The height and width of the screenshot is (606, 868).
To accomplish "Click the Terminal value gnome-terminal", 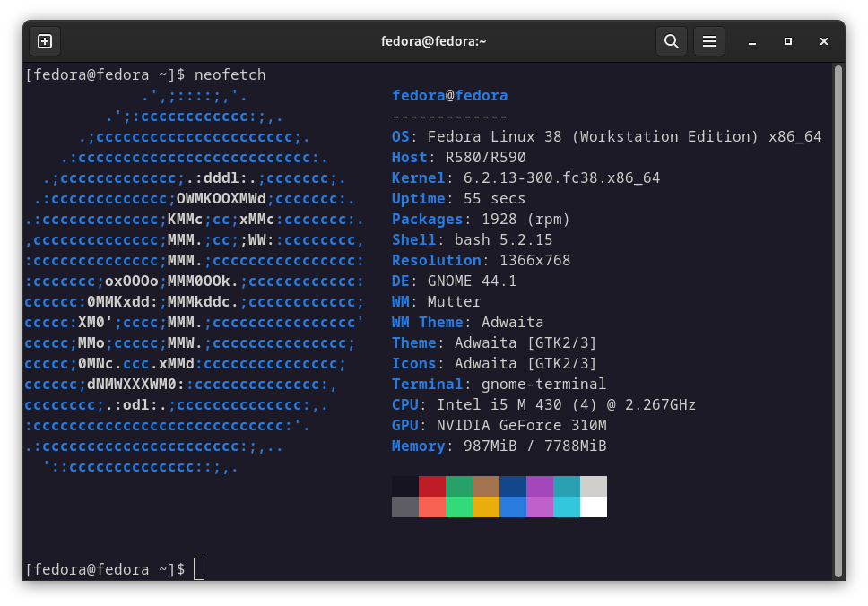I will (x=543, y=384).
